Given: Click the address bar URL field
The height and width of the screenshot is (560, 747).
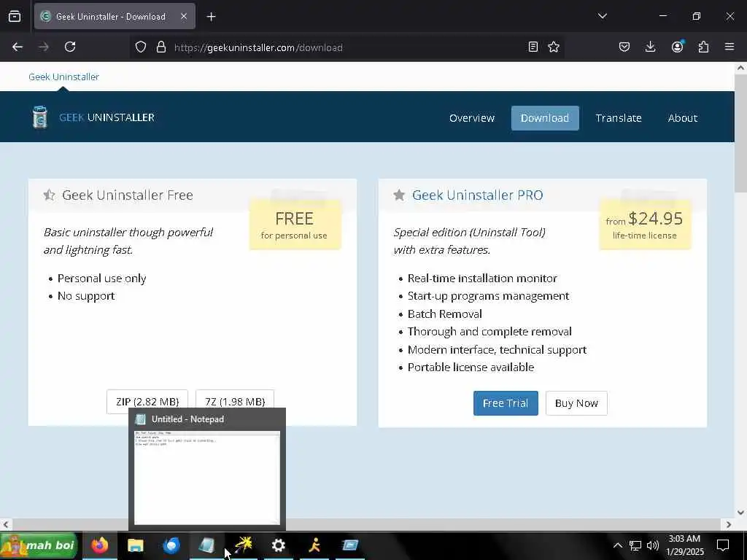Looking at the screenshot, I should click(348, 47).
